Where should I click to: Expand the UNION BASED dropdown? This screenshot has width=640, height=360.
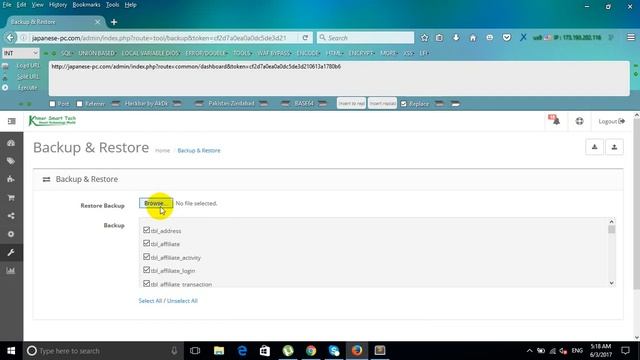[x=97, y=53]
